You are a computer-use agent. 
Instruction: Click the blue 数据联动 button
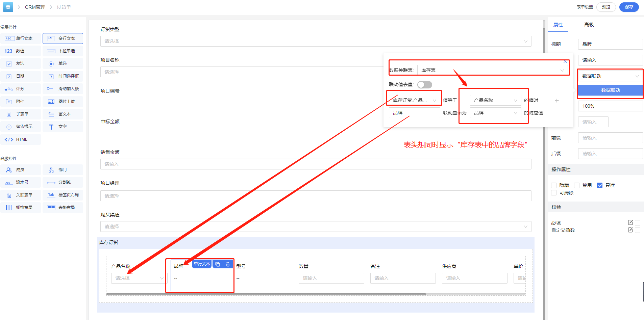[610, 90]
